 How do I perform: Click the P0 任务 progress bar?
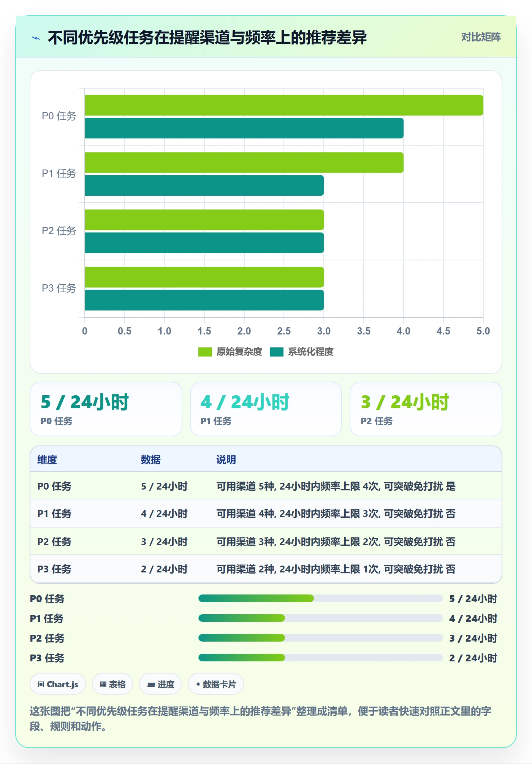pyautogui.click(x=321, y=599)
